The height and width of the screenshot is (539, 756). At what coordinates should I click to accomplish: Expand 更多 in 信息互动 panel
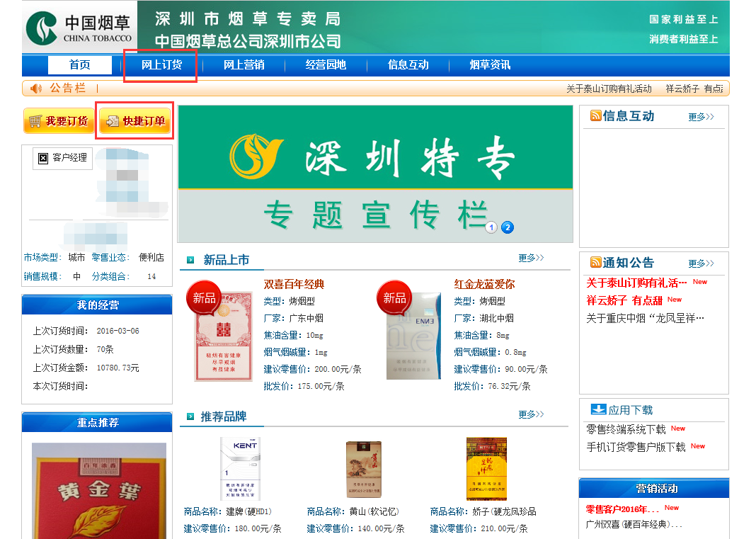pos(701,117)
